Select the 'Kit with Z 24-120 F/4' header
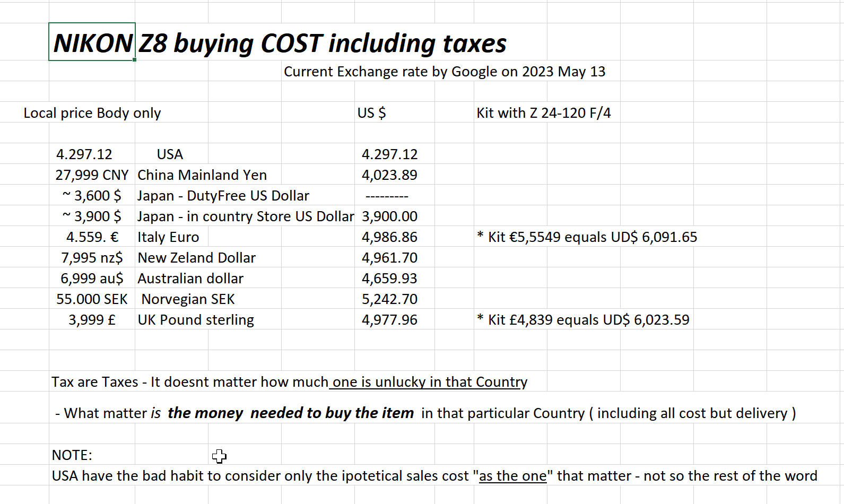Screen dimensions: 844x504 (543, 113)
